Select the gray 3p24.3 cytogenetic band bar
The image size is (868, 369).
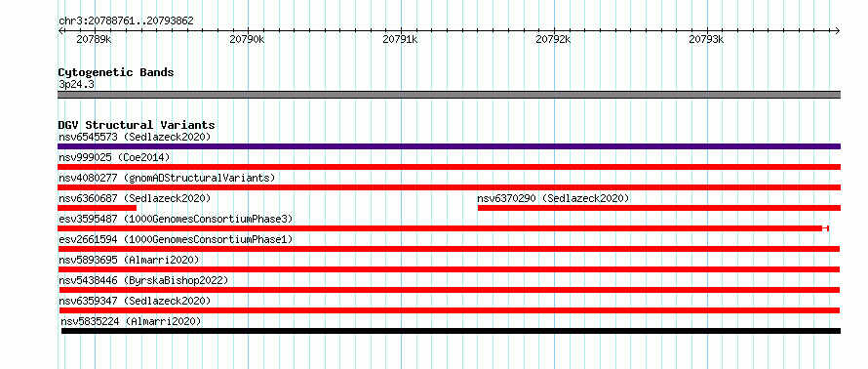pyautogui.click(x=449, y=94)
